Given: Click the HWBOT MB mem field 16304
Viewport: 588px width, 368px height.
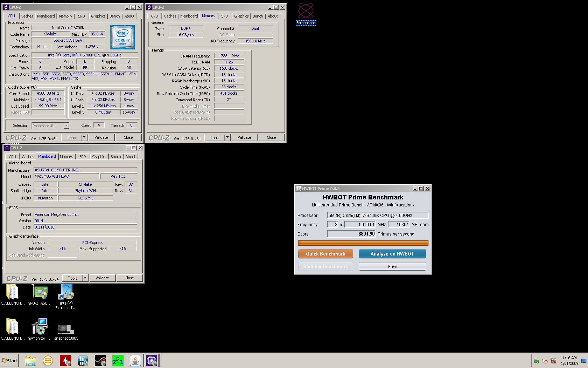Looking at the screenshot, I should [399, 225].
